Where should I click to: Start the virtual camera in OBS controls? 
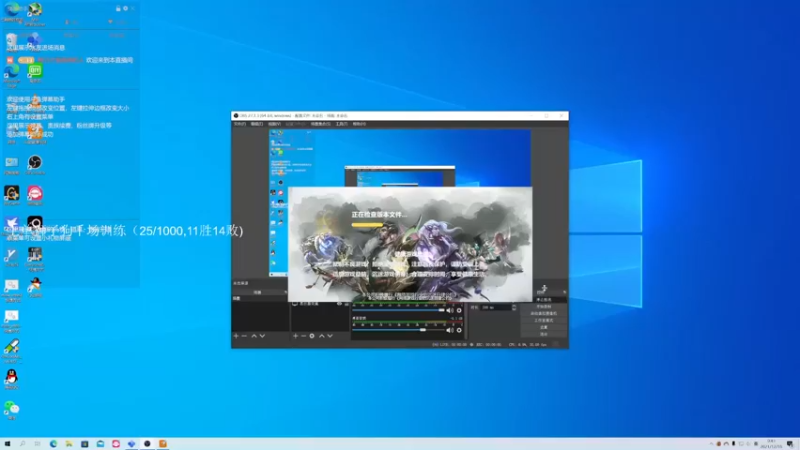[x=544, y=313]
